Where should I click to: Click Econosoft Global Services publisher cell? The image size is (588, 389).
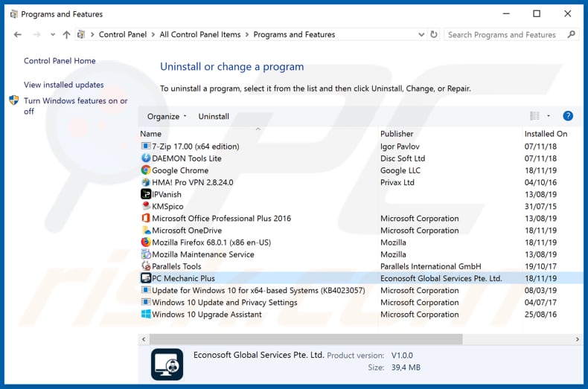(x=441, y=278)
